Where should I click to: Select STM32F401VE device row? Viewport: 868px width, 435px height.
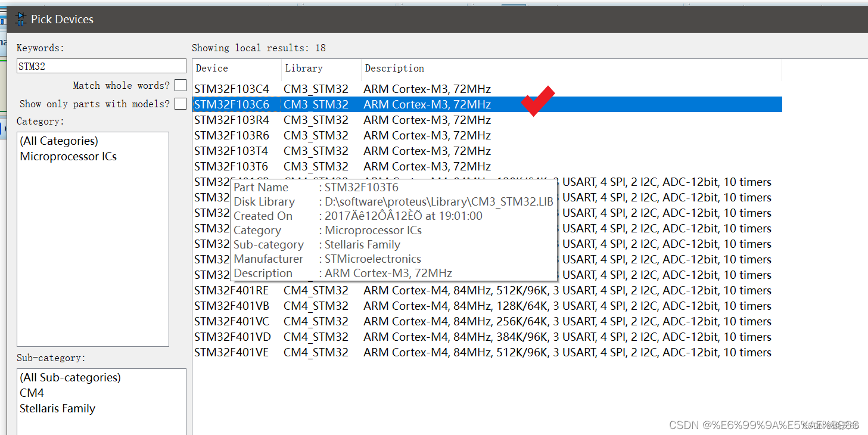pos(487,353)
